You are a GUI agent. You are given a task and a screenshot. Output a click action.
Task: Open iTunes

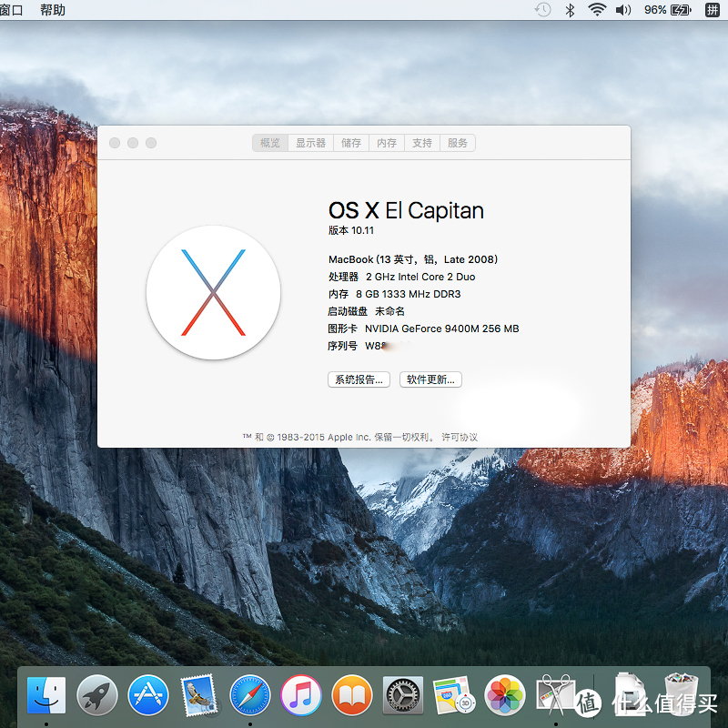click(x=301, y=694)
